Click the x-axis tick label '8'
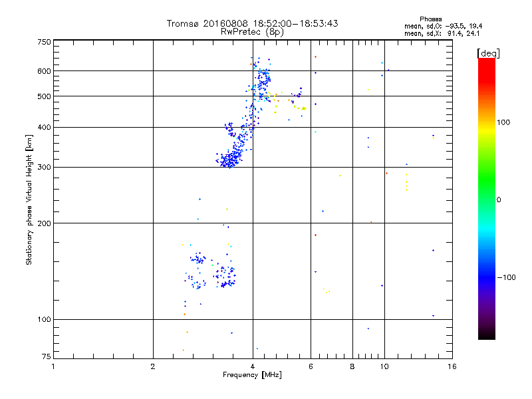 352,366
